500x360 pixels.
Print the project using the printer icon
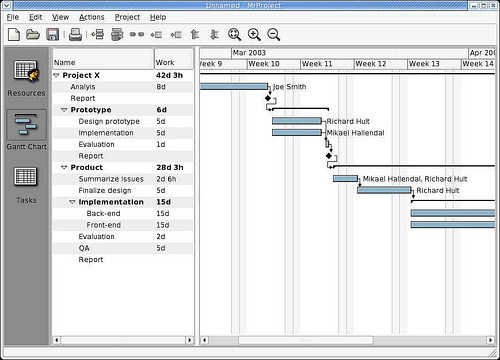click(x=75, y=35)
